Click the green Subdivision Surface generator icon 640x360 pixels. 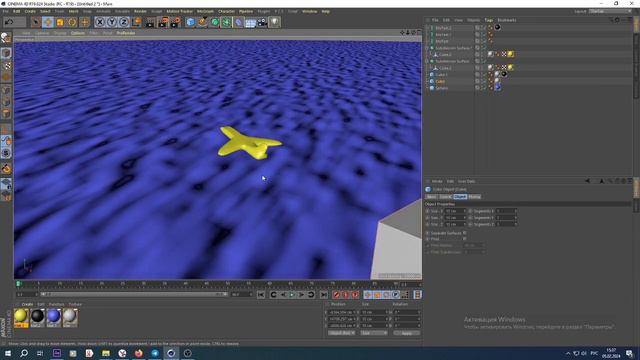point(214,22)
